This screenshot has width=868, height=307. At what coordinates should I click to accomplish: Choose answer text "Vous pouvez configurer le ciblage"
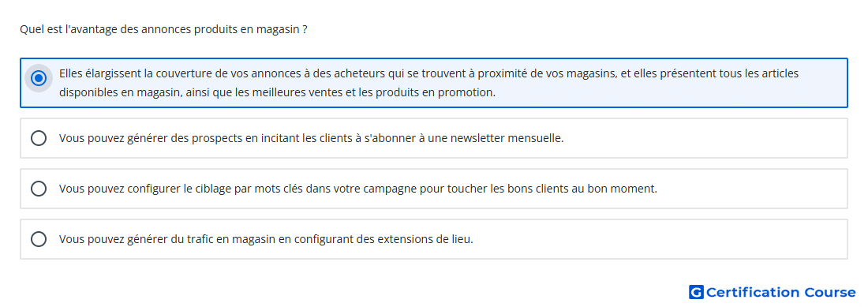[358, 189]
